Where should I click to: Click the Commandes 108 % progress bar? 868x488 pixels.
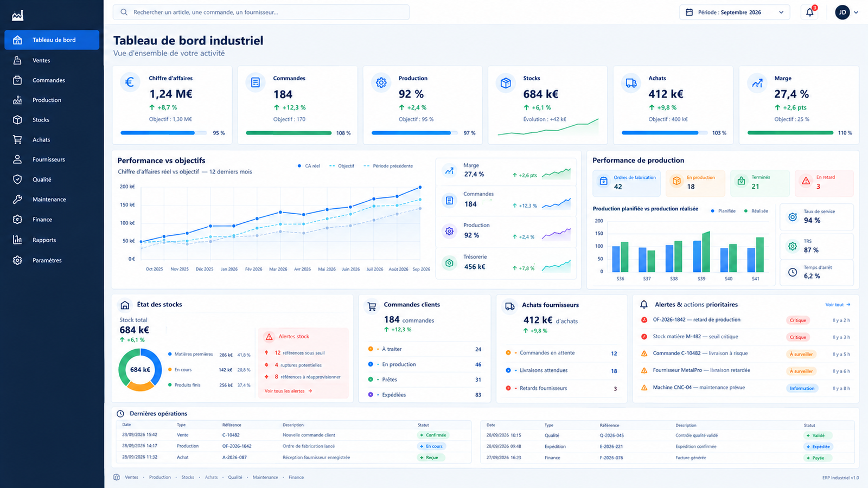tap(289, 133)
